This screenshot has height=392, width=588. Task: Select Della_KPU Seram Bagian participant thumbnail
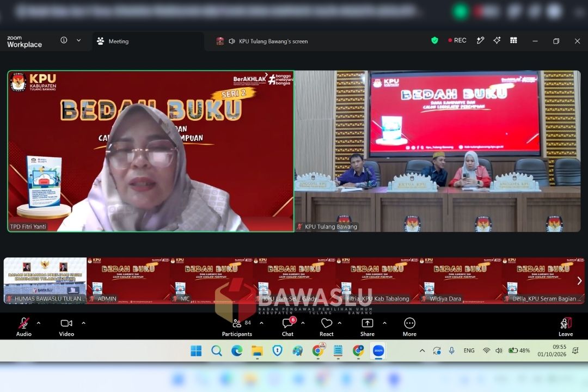[543, 280]
